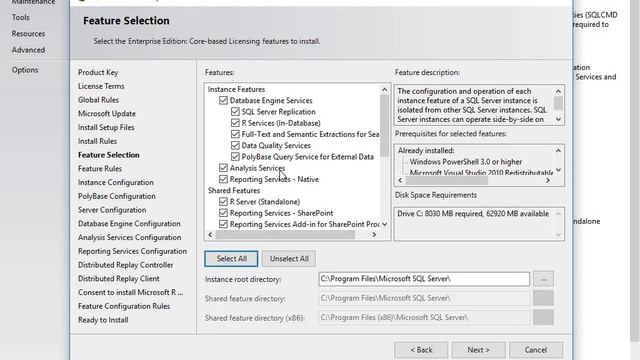Select Distributed Replay Controller step

coord(126,265)
